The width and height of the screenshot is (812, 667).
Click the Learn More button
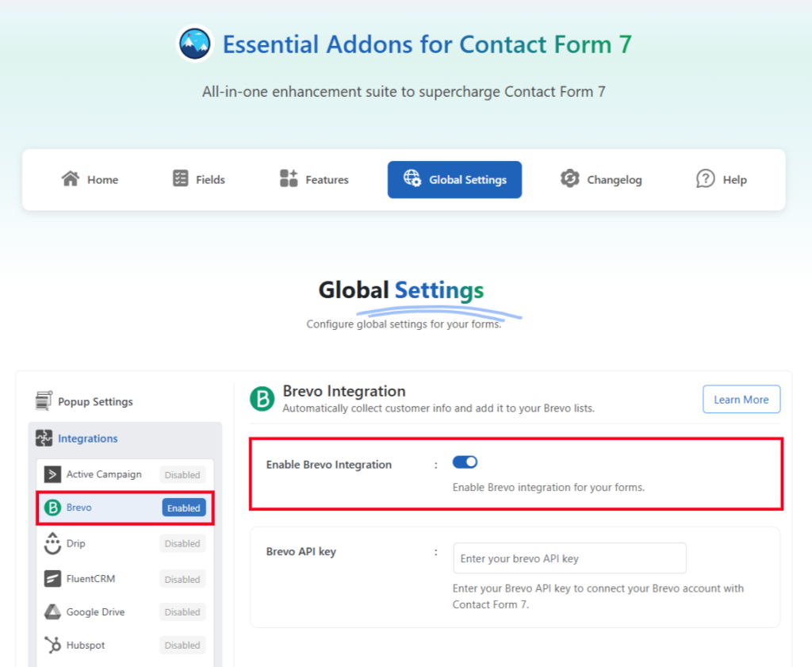coord(741,399)
